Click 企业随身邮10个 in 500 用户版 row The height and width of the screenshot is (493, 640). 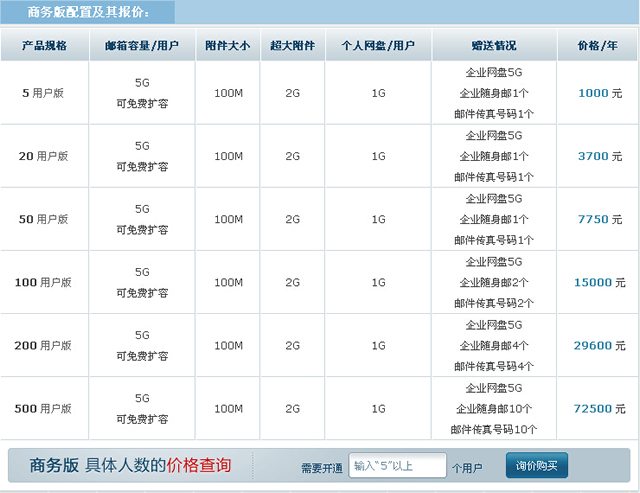point(494,409)
